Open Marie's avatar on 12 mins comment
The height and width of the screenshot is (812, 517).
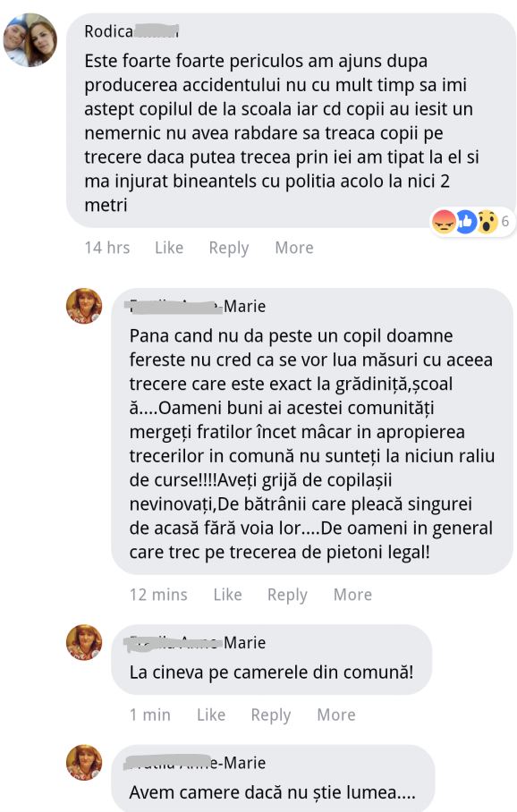tap(84, 306)
